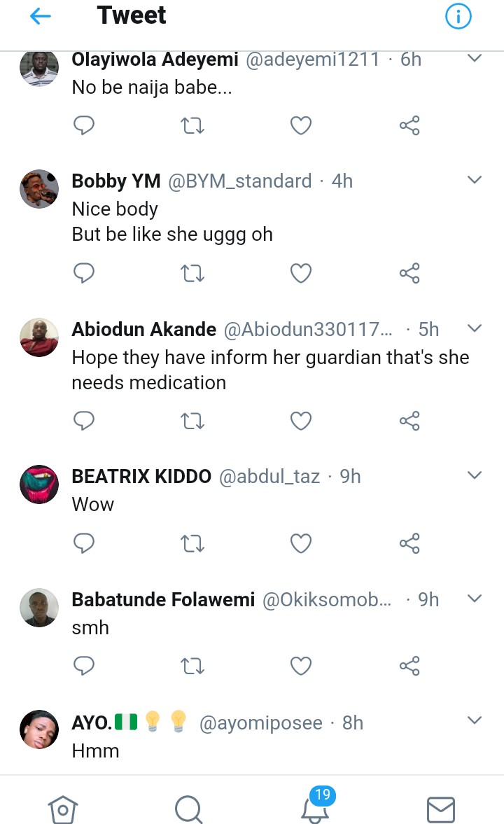Share Abiodun Akande's tweet
Viewport: 504px width, 824px height.
click(409, 421)
